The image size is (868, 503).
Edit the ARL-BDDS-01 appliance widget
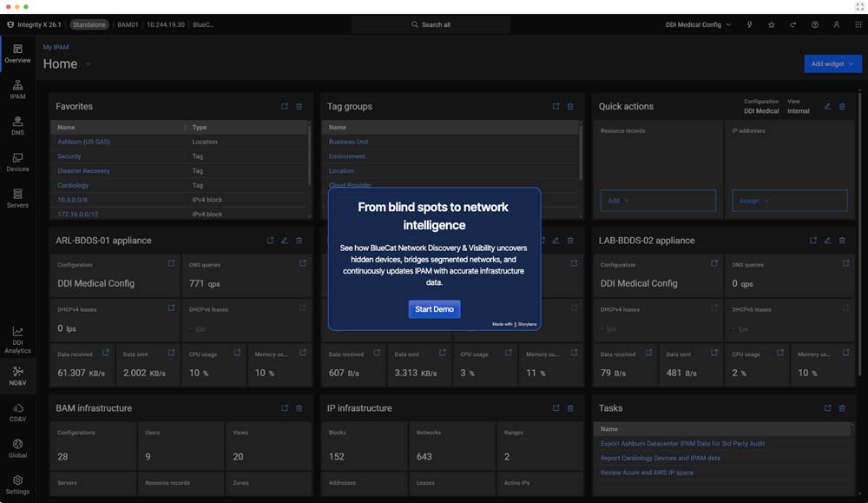[285, 241]
